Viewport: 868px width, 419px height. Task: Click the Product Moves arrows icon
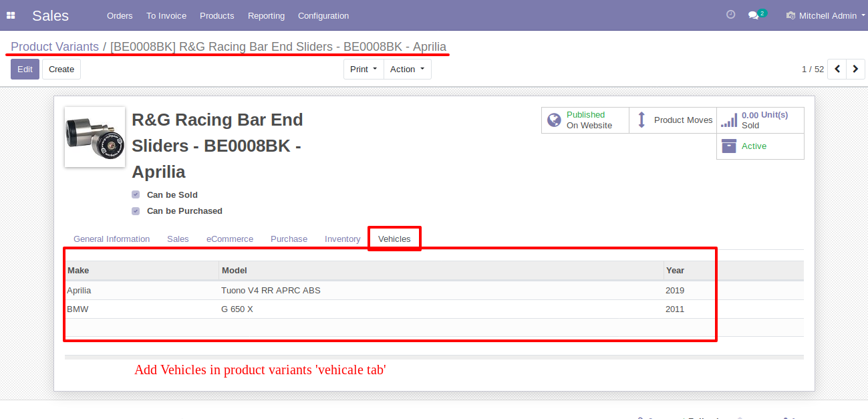(x=641, y=120)
